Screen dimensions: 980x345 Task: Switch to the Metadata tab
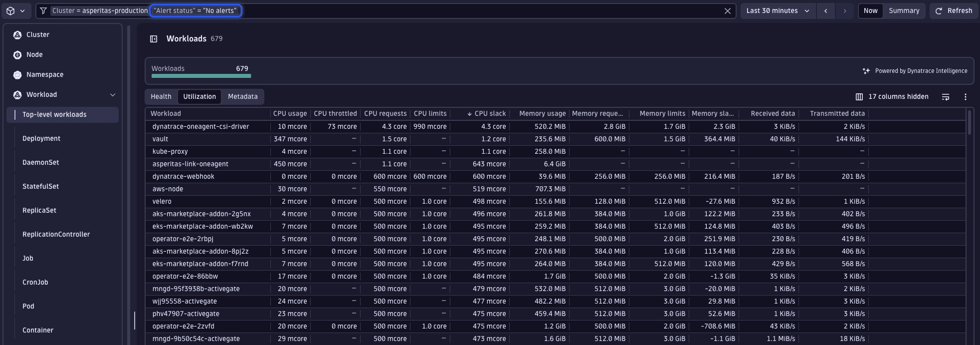tap(243, 97)
